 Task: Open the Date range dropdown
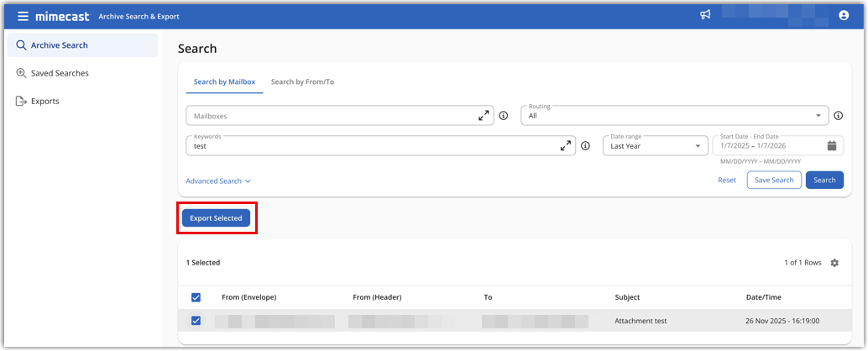pos(655,145)
